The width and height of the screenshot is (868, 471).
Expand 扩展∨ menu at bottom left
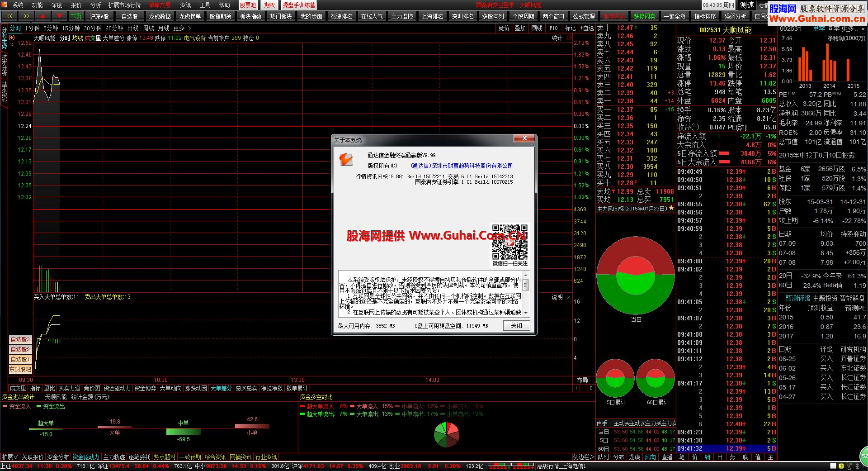(x=9, y=457)
